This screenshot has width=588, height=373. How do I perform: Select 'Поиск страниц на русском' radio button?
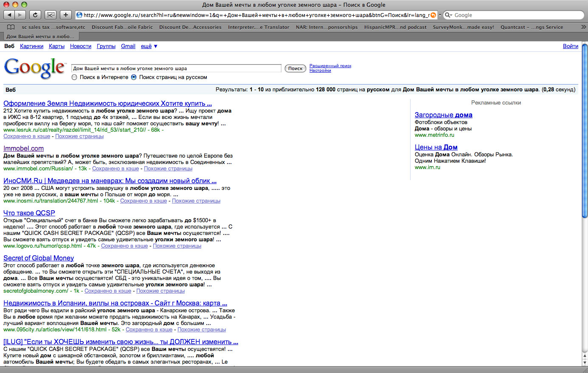pos(134,77)
